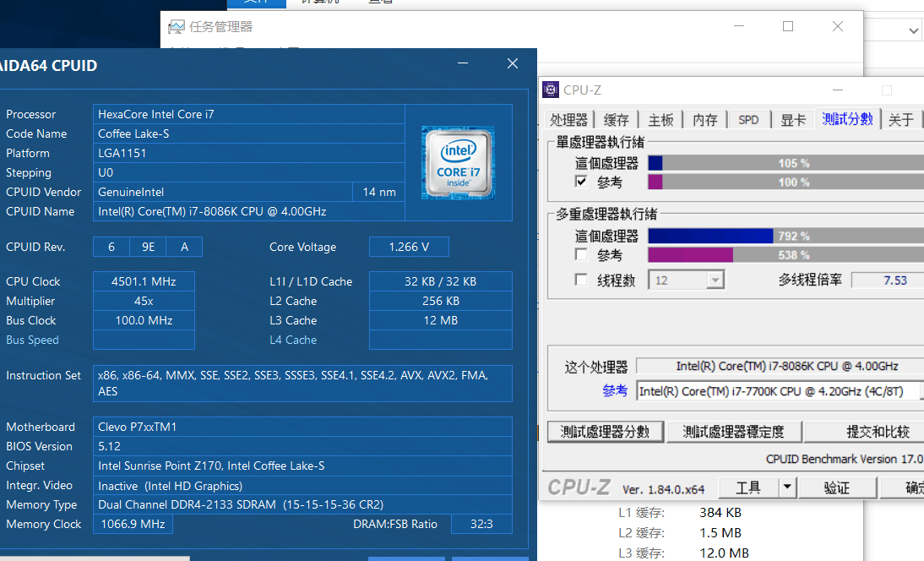Click the single-thread reference 100 % bar

[x=786, y=182]
